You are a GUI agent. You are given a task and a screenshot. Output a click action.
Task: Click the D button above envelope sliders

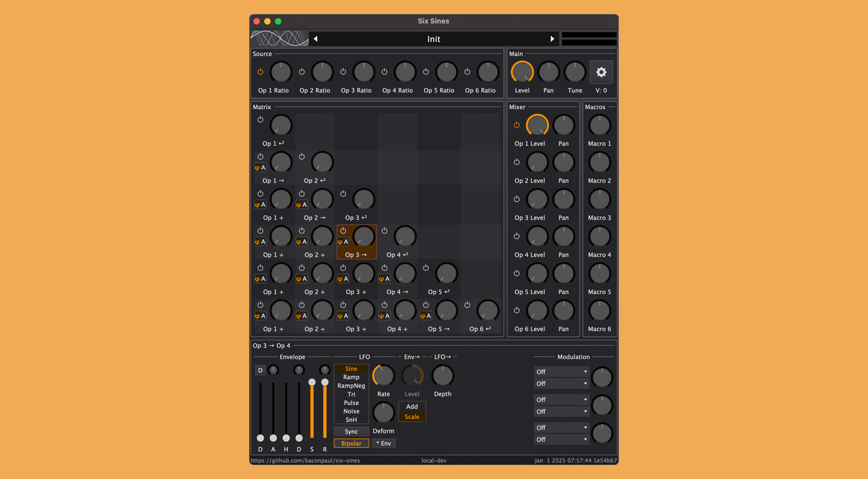point(260,370)
